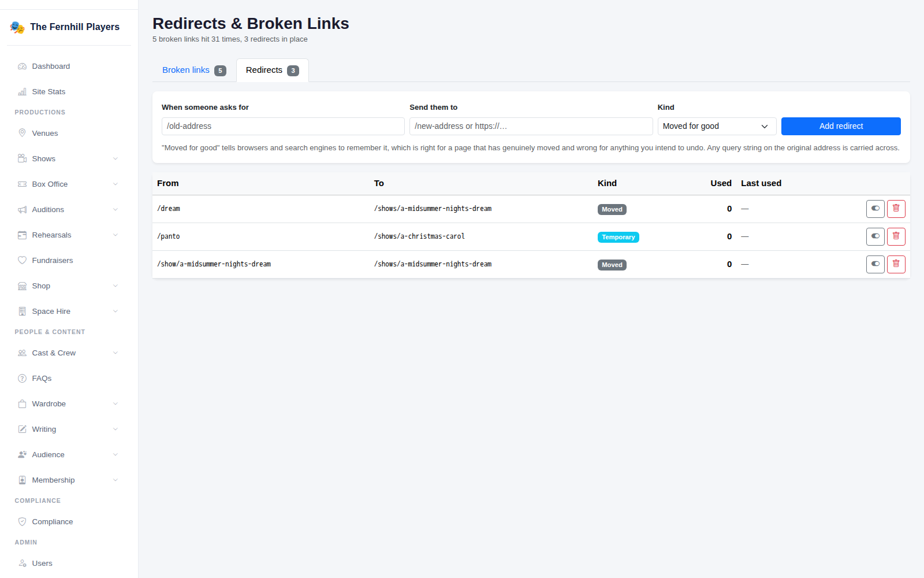
Task: Select the Redirects tab
Action: (272, 70)
